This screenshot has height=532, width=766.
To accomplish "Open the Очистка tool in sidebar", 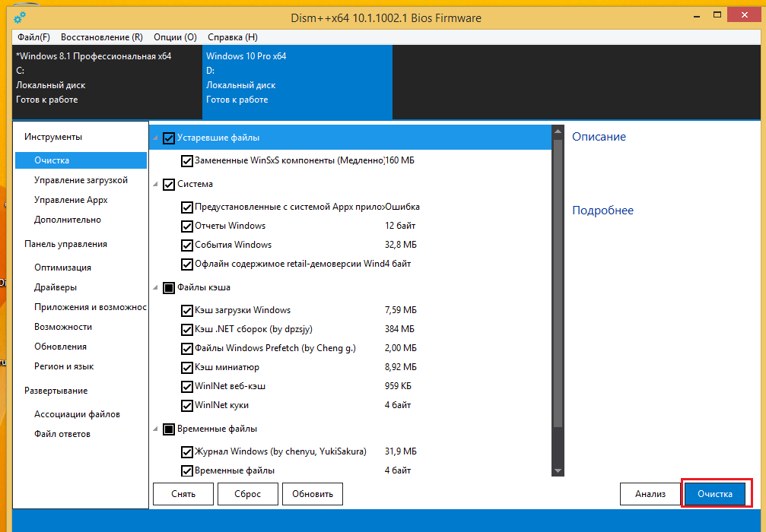I will click(81, 160).
